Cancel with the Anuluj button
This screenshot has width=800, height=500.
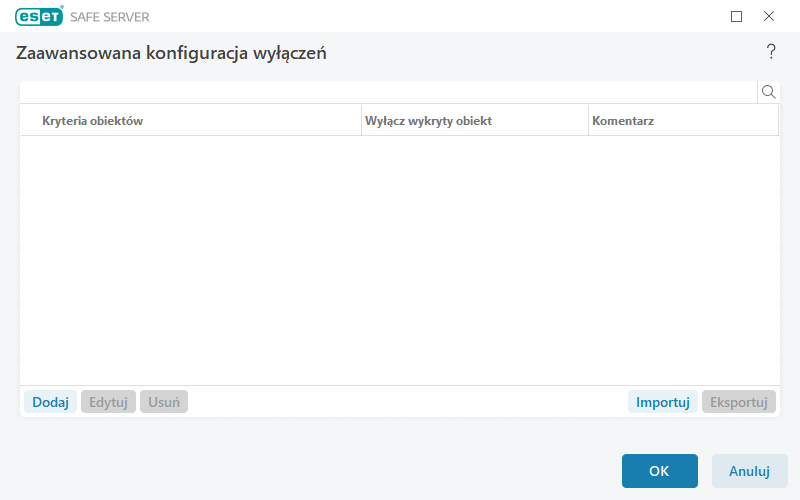tap(749, 471)
